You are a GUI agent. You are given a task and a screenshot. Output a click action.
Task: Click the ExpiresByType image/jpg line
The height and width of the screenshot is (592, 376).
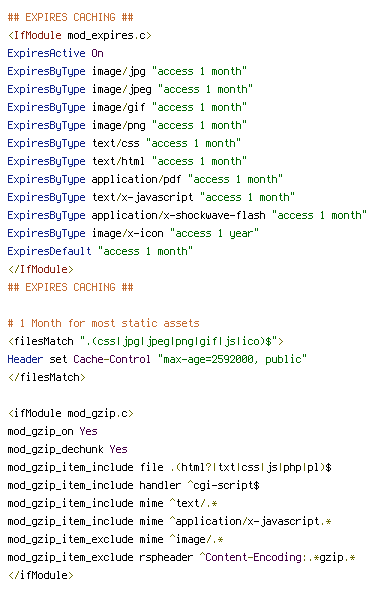(x=127, y=71)
